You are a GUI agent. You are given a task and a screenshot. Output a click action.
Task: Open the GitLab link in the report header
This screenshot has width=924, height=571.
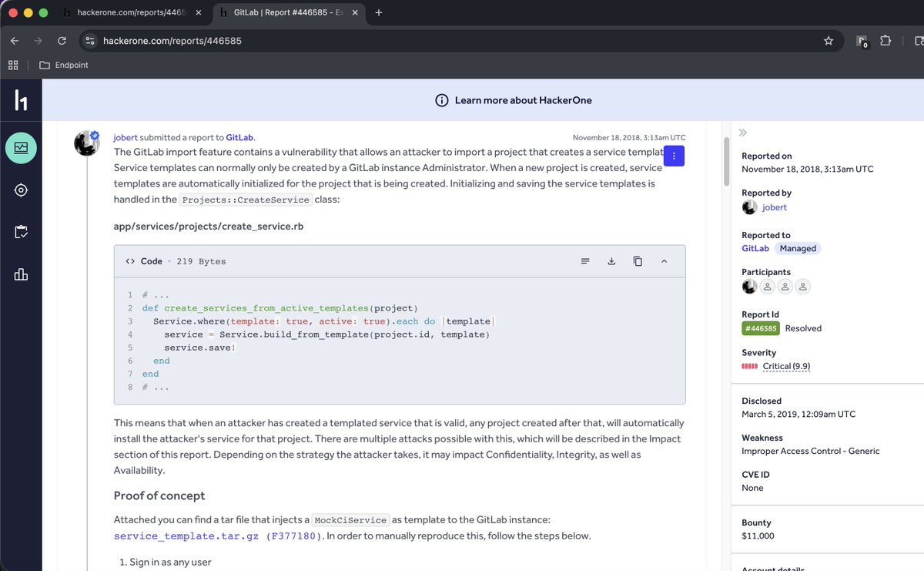click(x=239, y=137)
